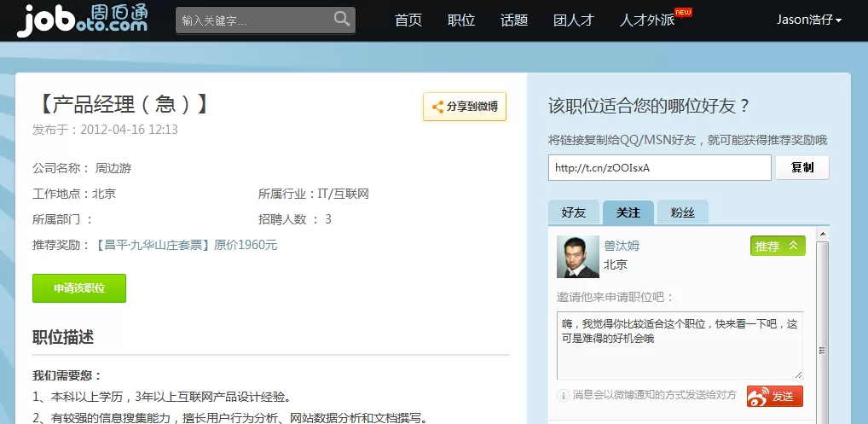The width and height of the screenshot is (868, 424).
Task: Open the 职位 menu item
Action: tap(461, 20)
